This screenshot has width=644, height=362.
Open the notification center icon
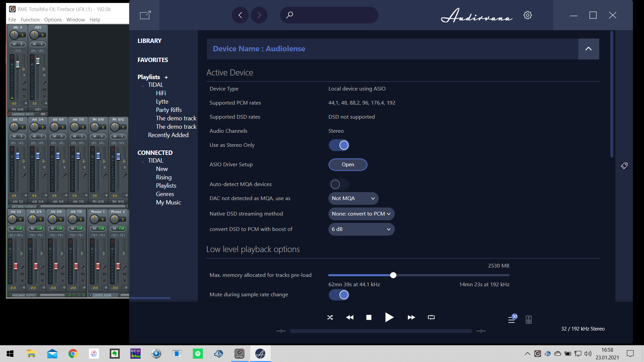(630, 354)
